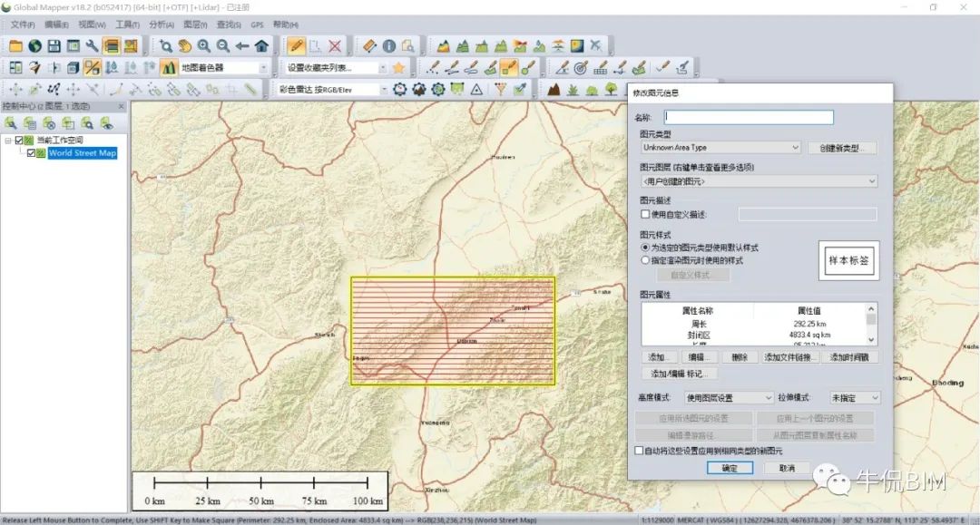Return to the full view home icon
The height and width of the screenshot is (525, 980).
click(261, 45)
